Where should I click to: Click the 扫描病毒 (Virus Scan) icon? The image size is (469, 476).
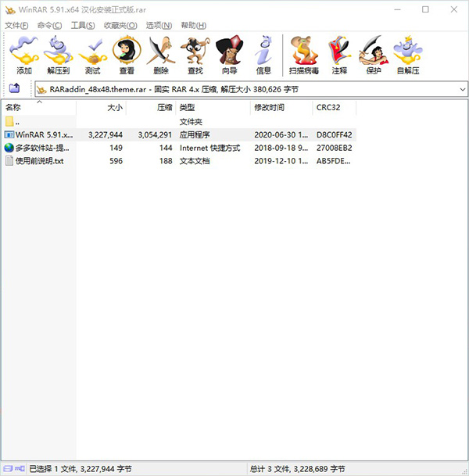(x=304, y=50)
